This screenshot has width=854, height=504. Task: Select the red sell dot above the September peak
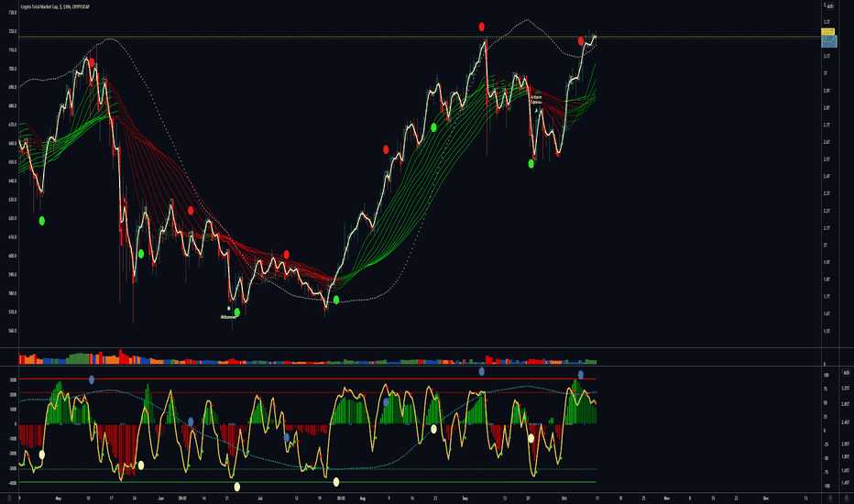pyautogui.click(x=481, y=27)
